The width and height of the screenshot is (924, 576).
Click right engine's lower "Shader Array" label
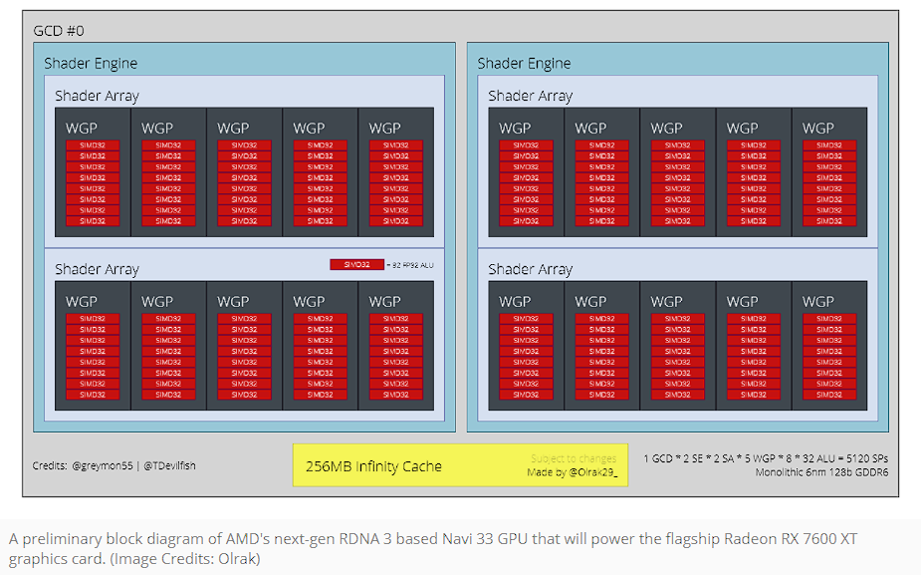(531, 269)
